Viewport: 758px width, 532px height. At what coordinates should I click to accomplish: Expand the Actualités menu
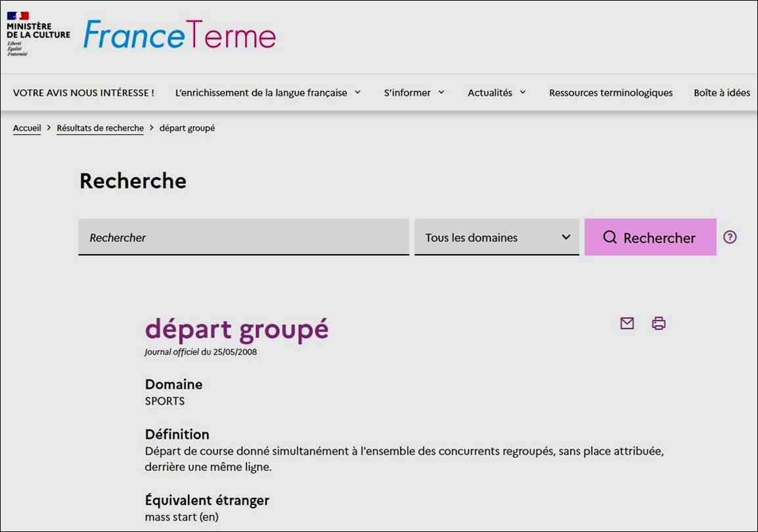point(497,93)
